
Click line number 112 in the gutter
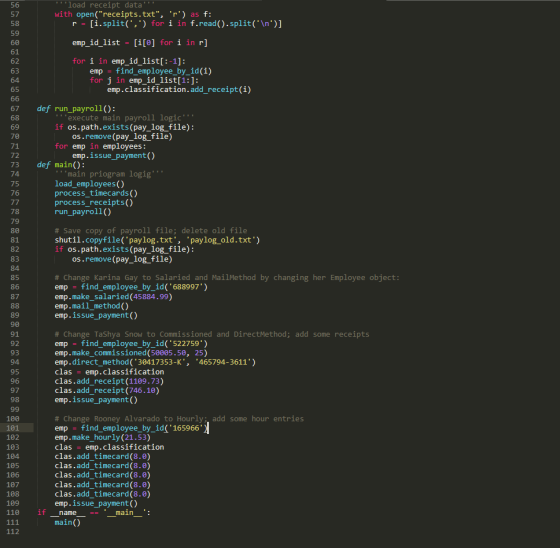click(12, 531)
